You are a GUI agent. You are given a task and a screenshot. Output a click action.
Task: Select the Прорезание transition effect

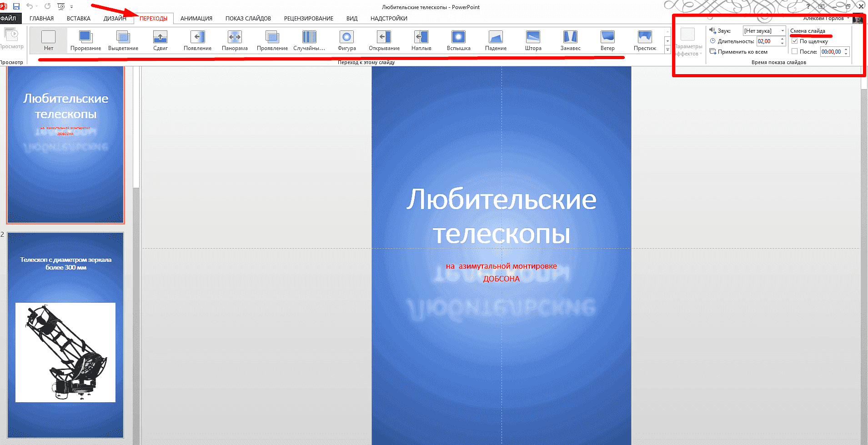pyautogui.click(x=85, y=40)
